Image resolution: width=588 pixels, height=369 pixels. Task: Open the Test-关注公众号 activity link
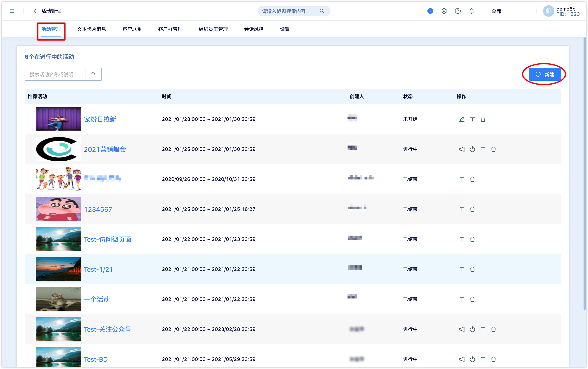tap(108, 329)
